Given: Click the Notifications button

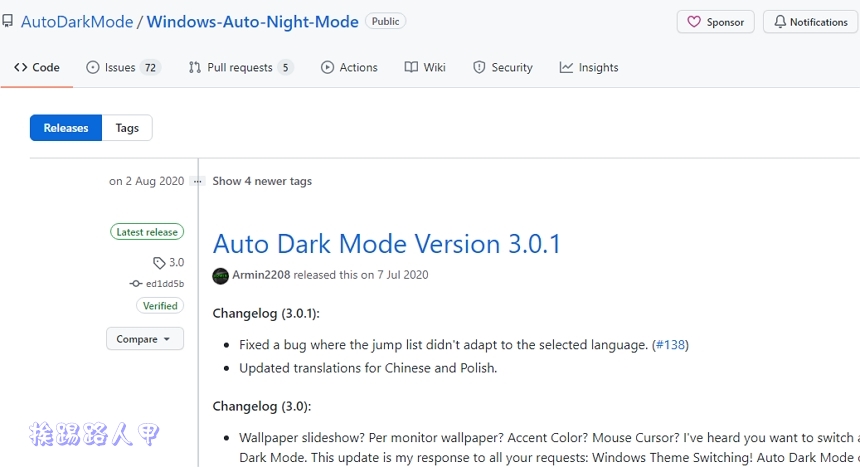Looking at the screenshot, I should (811, 22).
